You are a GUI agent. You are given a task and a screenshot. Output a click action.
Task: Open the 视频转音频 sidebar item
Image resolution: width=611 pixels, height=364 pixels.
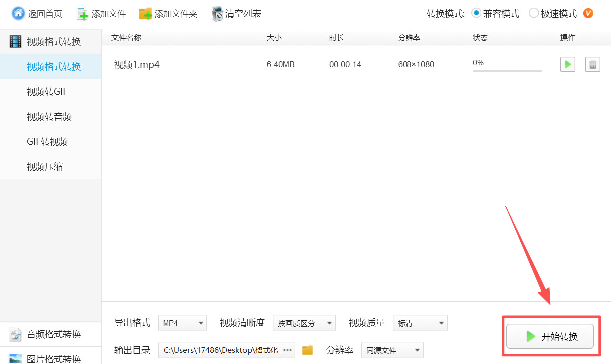point(49,117)
